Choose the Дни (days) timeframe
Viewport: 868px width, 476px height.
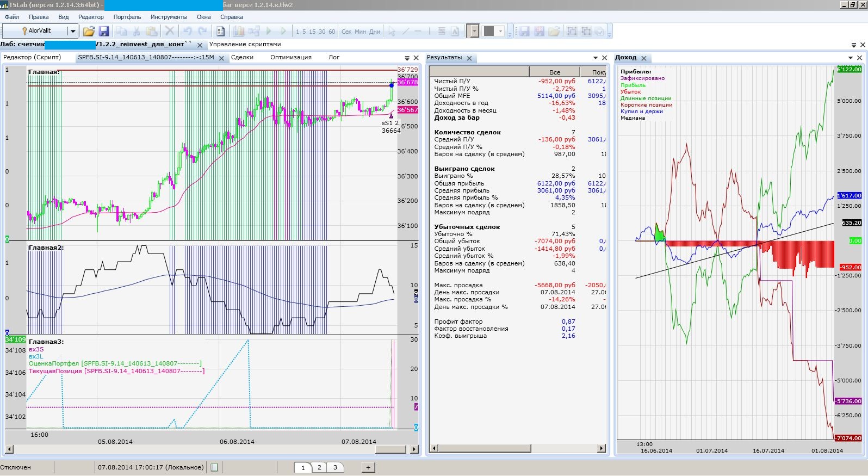(375, 32)
